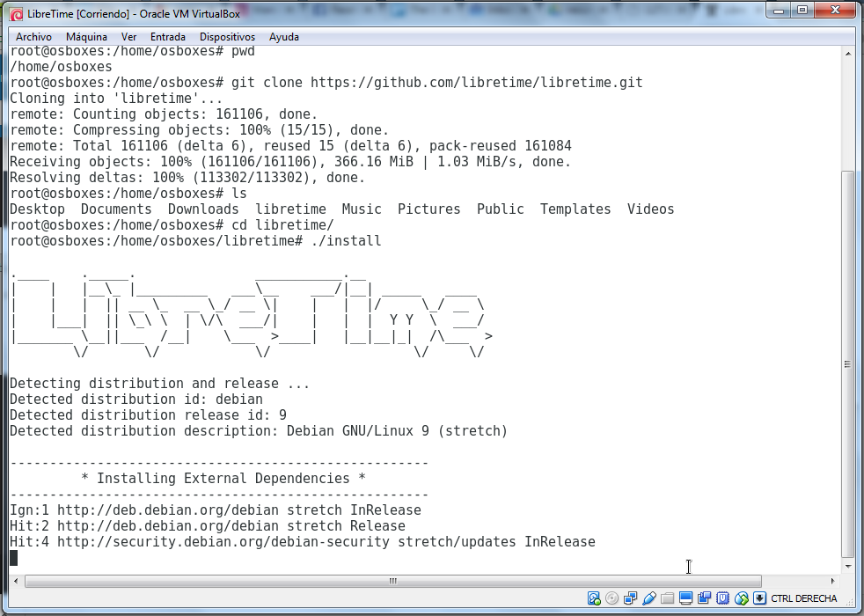Click the vertical scrollbar up arrow
Viewport: 864px width, 616px height.
848,54
